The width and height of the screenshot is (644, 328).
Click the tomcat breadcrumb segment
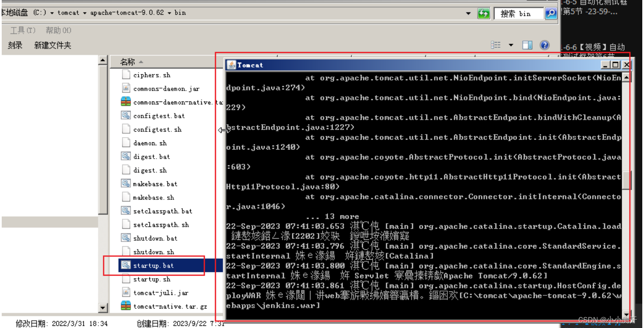pyautogui.click(x=68, y=13)
